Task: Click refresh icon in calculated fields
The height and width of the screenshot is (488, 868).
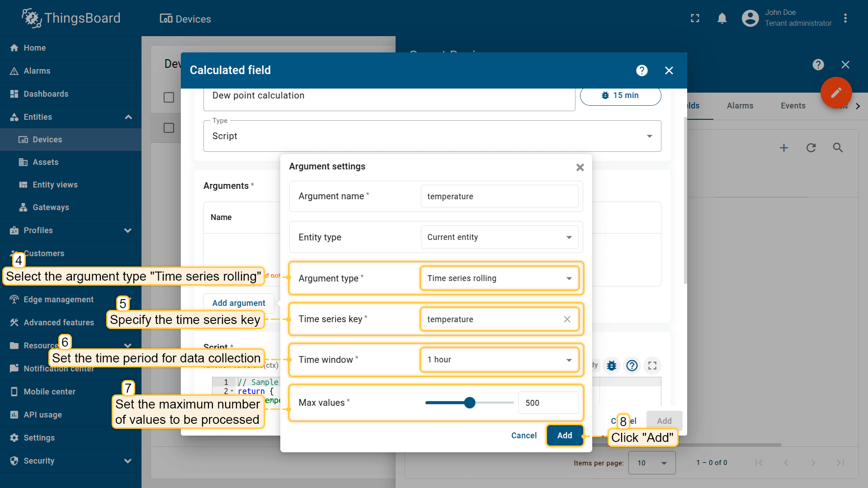Action: [811, 148]
